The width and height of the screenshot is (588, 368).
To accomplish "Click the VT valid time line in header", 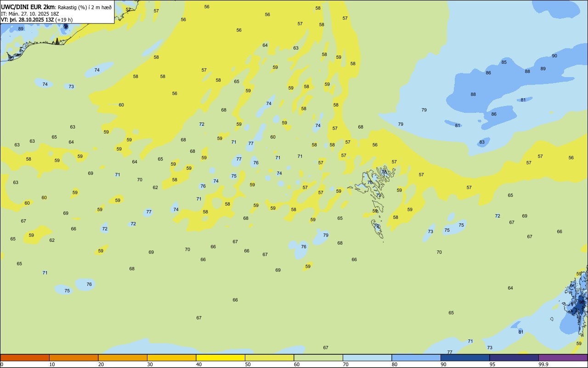I will point(37,20).
